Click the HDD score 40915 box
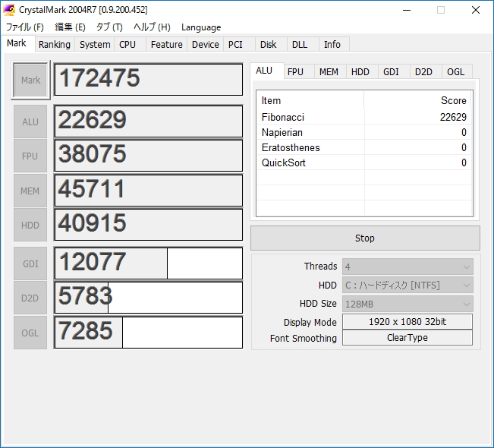Image resolution: width=494 pixels, height=448 pixels. point(149,225)
